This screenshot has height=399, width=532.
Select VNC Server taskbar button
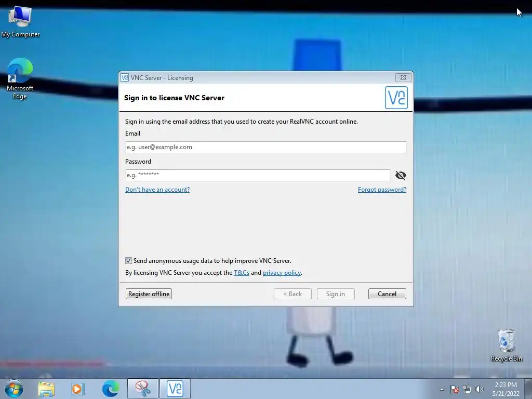point(175,389)
